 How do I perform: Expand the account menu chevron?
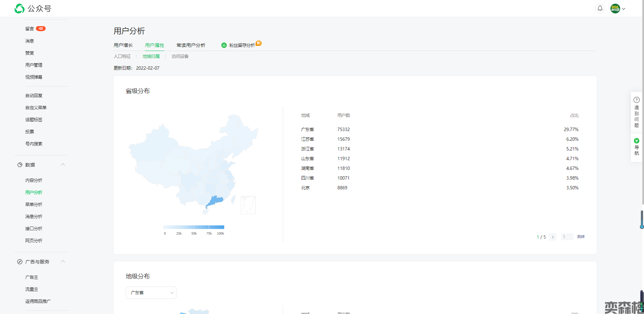tap(624, 9)
